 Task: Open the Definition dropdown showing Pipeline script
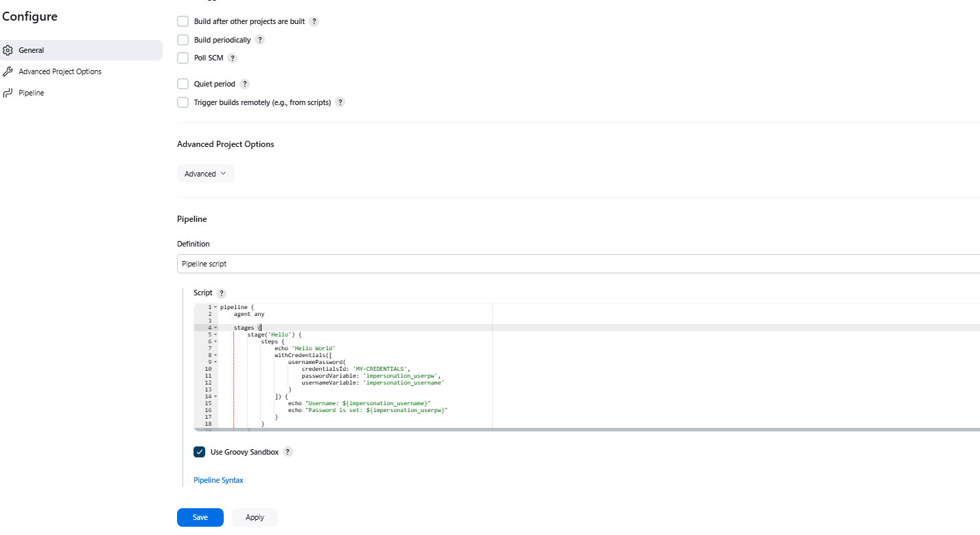[579, 264]
